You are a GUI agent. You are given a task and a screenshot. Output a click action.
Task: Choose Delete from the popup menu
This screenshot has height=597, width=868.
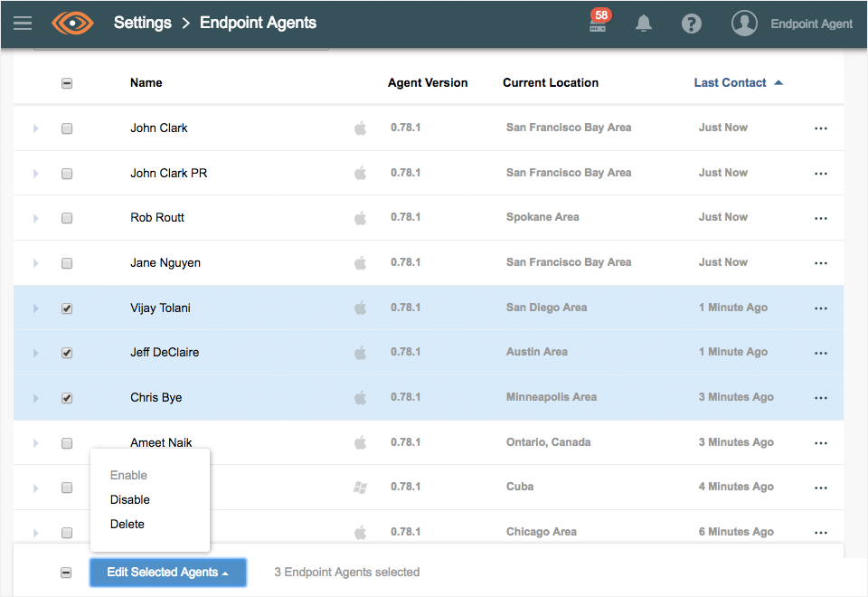127,524
